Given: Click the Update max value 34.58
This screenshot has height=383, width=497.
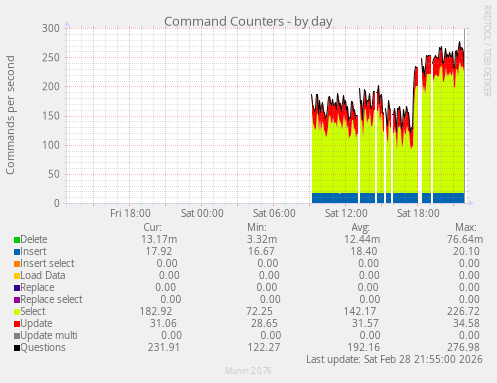Looking at the screenshot, I should point(466,323).
